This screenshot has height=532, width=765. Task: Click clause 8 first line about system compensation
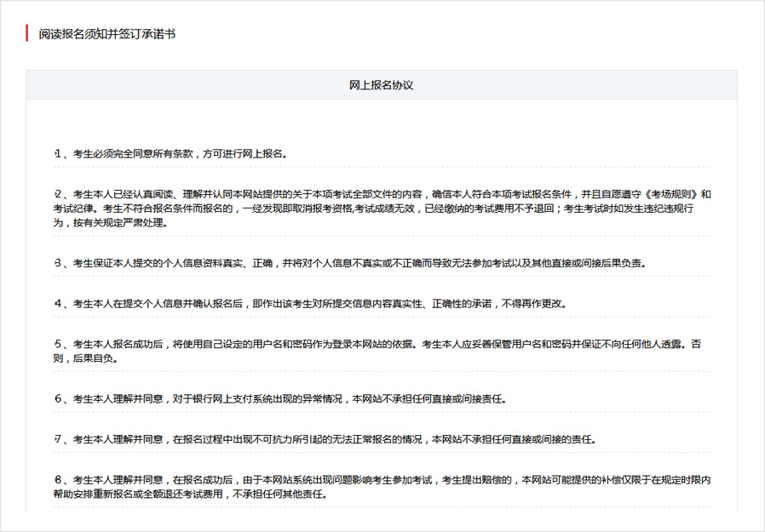[x=383, y=481]
